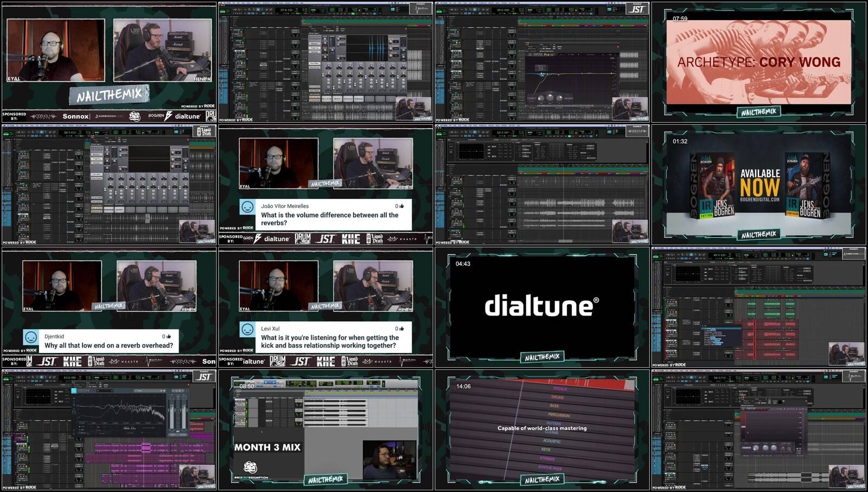Select Levi Xul's kick and bass question

(x=325, y=337)
